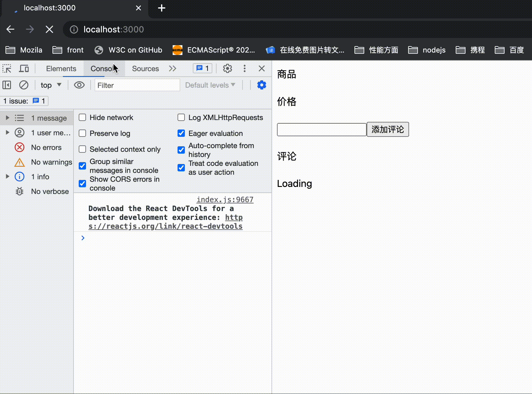Disable Eager evaluation checkbox
Screen dimensions: 532x394
pyautogui.click(x=181, y=133)
